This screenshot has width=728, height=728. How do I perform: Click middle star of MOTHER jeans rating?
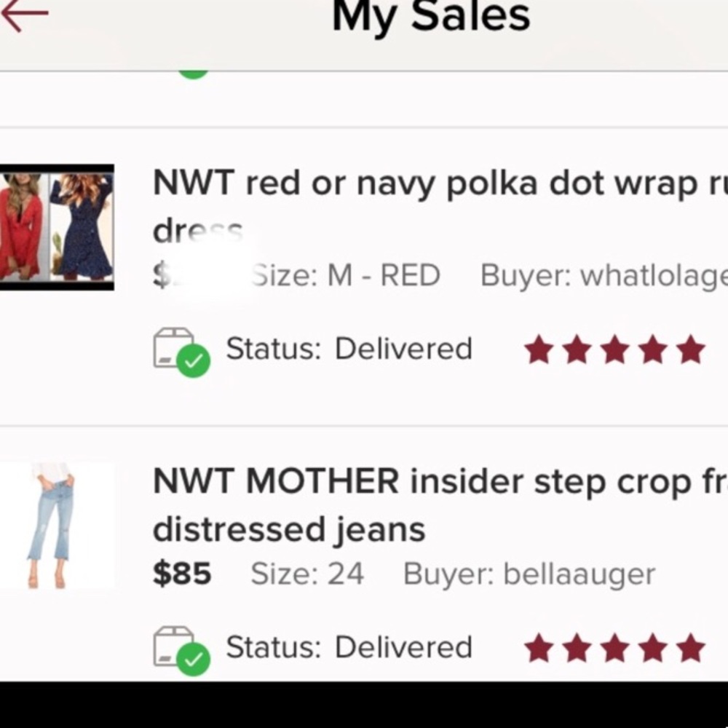click(x=614, y=648)
